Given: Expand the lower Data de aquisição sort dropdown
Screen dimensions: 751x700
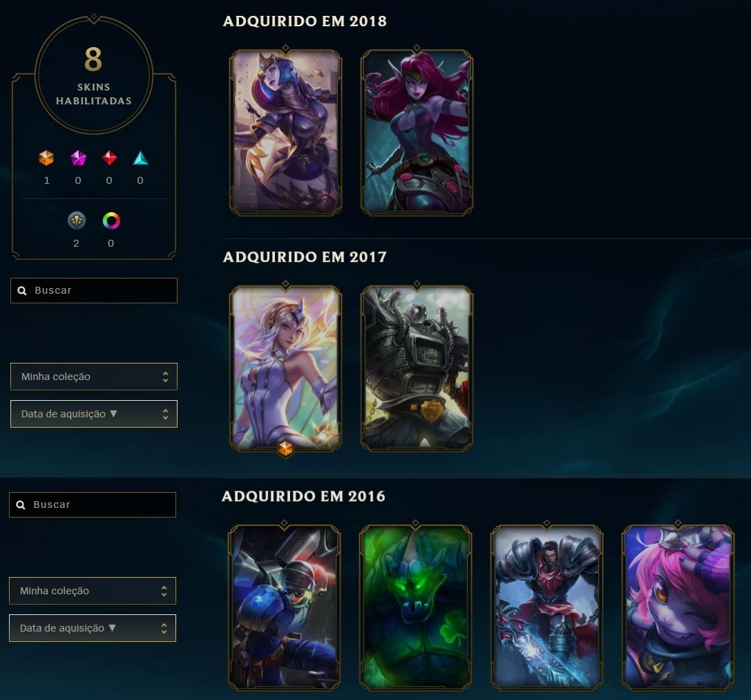Looking at the screenshot, I should [93, 628].
